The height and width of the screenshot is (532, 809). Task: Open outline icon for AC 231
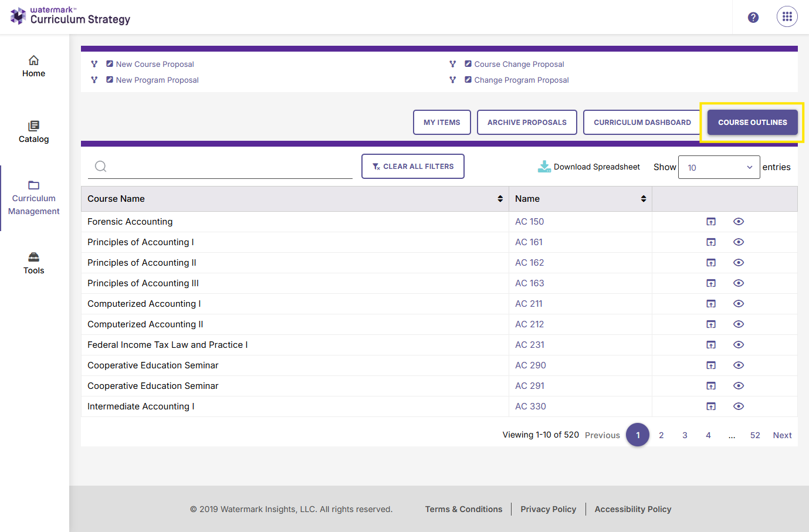pyautogui.click(x=711, y=345)
